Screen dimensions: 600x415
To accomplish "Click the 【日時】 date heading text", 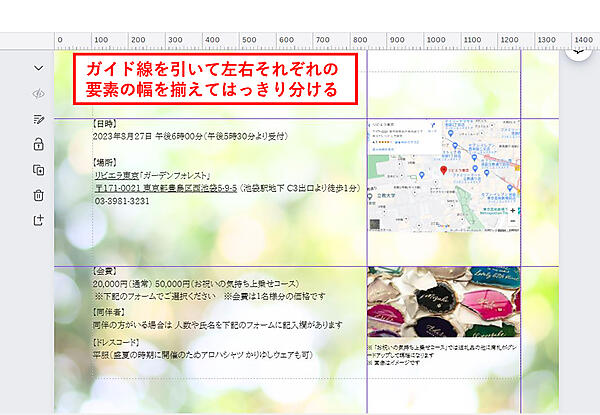I will 106,124.
